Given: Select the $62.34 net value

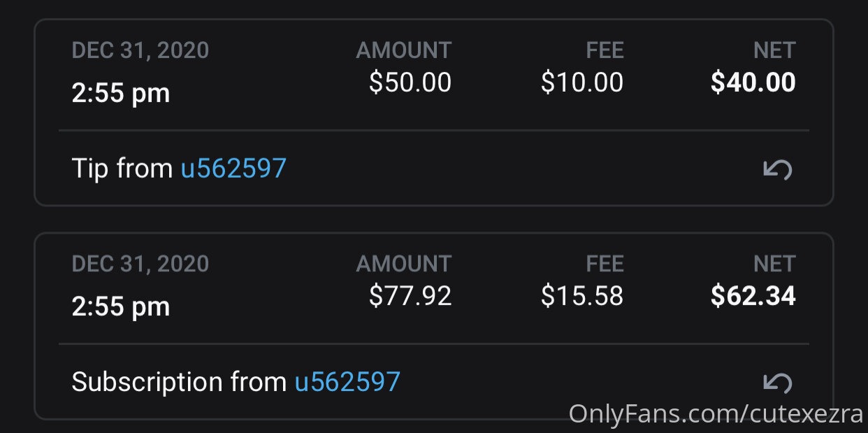Looking at the screenshot, I should pyautogui.click(x=753, y=296).
